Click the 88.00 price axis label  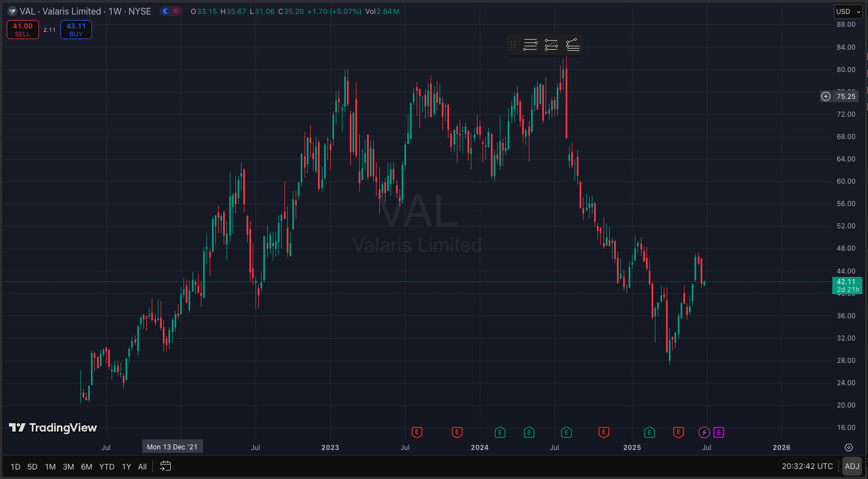point(846,25)
